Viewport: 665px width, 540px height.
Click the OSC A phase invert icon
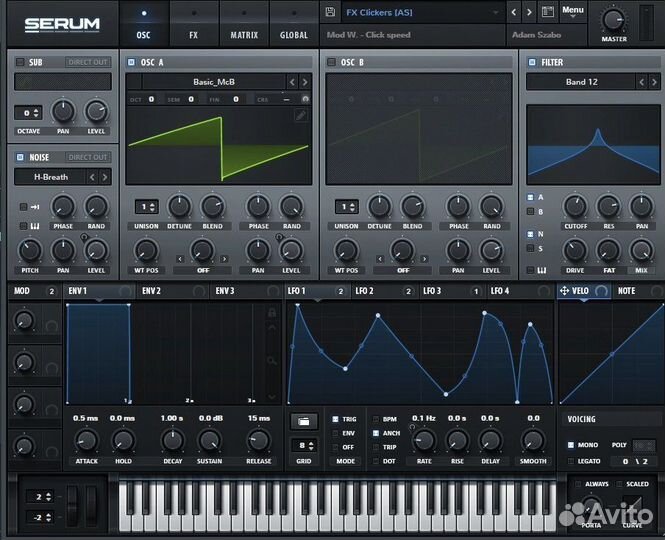click(305, 99)
